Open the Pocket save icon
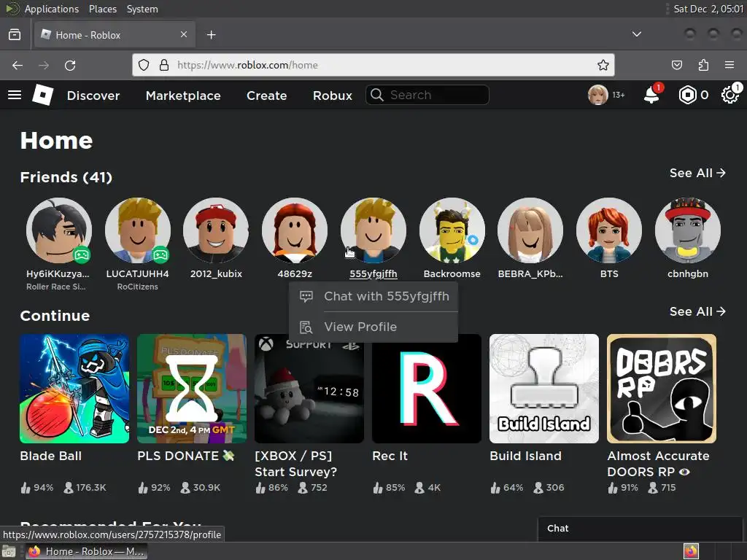The height and width of the screenshot is (560, 747). tap(676, 65)
